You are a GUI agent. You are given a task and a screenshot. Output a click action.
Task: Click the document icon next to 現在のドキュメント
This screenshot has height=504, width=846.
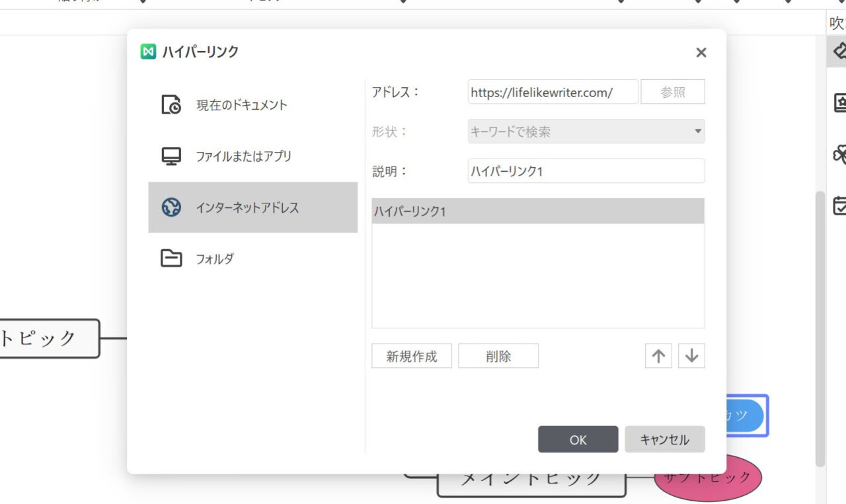click(x=171, y=104)
